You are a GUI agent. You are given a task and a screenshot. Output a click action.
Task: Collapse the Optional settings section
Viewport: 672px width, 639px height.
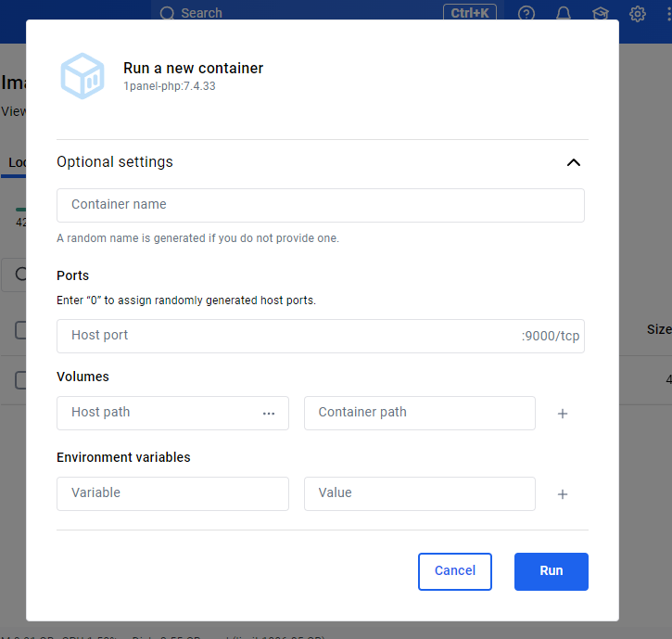point(574,162)
